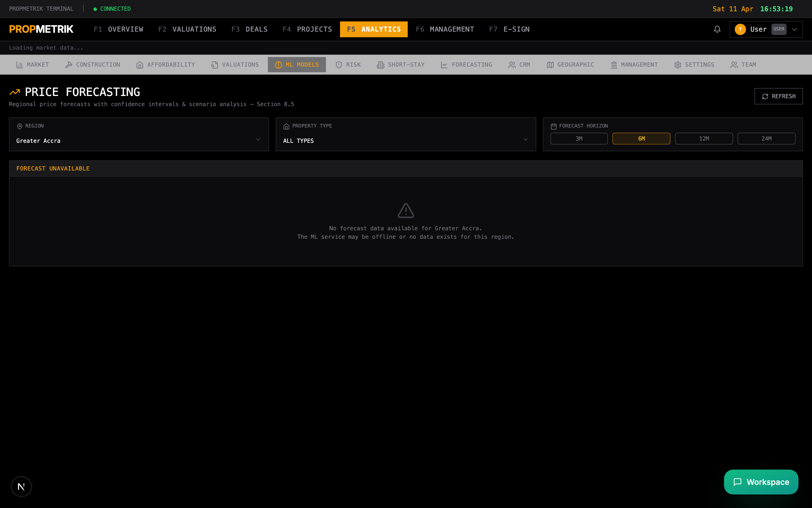Screen dimensions: 812x508
Task: Click the Team users icon
Action: tap(734, 65)
